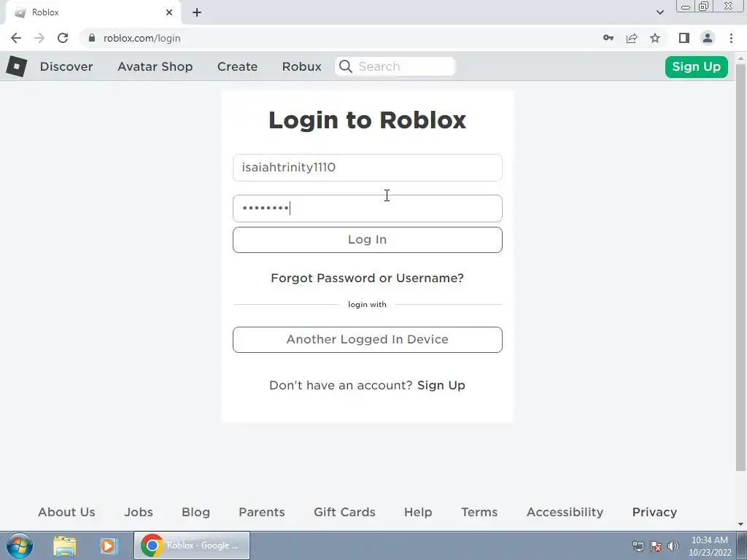747x560 pixels.
Task: Bookmark this page with the star icon
Action: (655, 38)
